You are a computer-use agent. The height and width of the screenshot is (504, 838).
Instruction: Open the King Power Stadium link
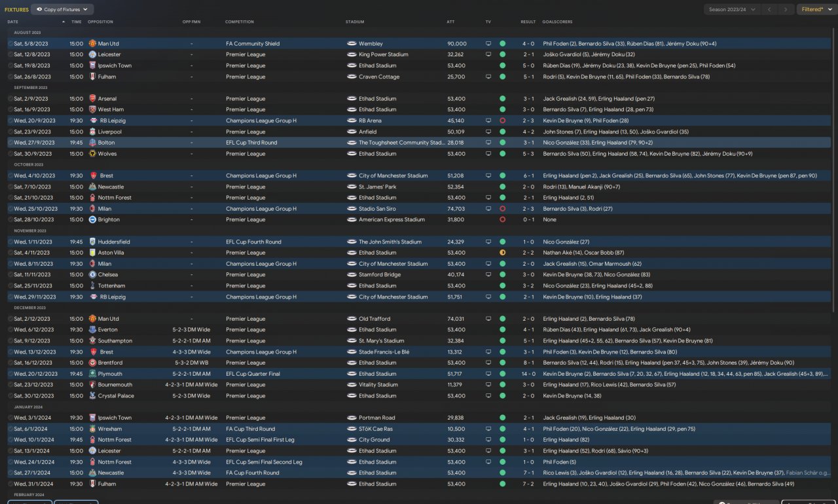click(x=384, y=55)
